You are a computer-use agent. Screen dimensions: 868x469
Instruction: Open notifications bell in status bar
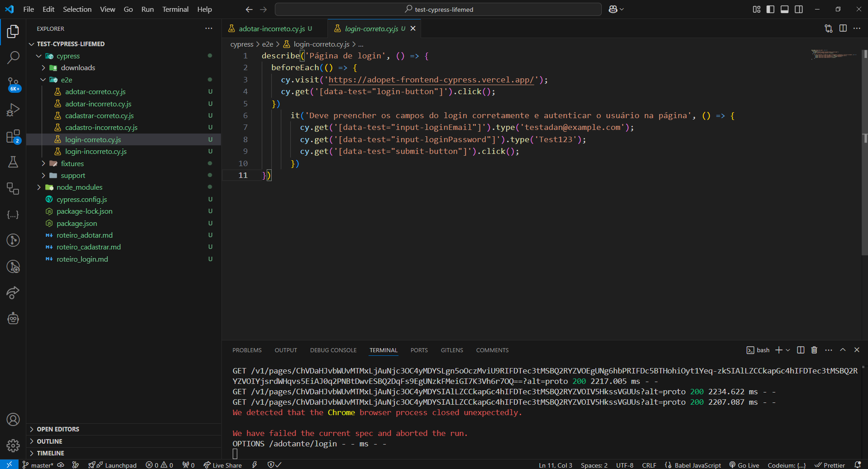(x=858, y=465)
